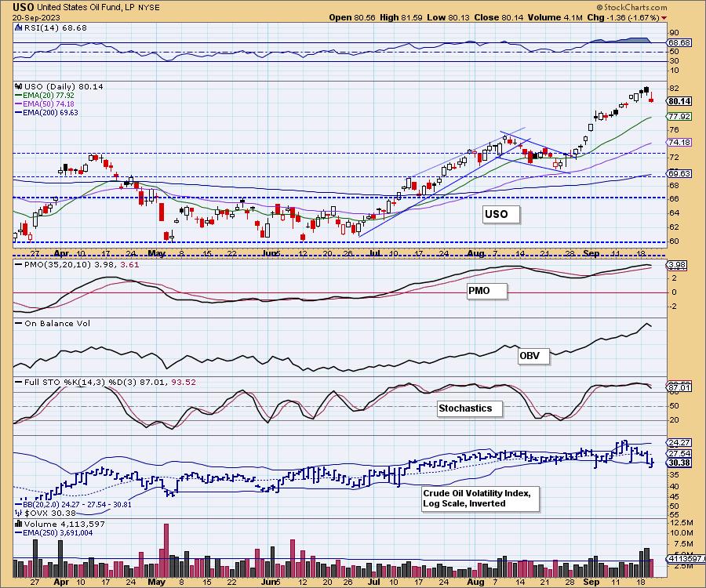Viewport: 706px width, 588px height.
Task: Click the EMA(250) 3,691,004 legend
Action: [x=54, y=532]
